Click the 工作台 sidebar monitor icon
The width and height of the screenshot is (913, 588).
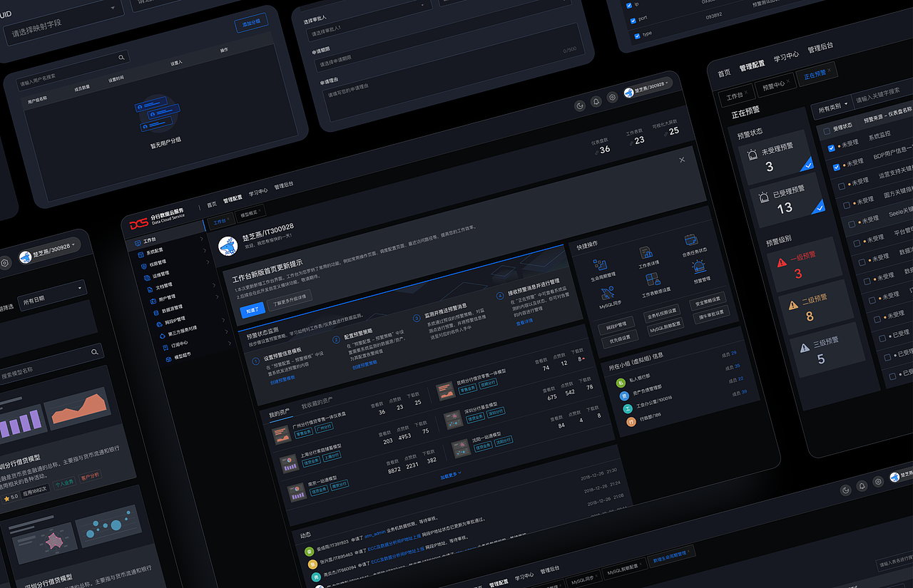tap(138, 243)
